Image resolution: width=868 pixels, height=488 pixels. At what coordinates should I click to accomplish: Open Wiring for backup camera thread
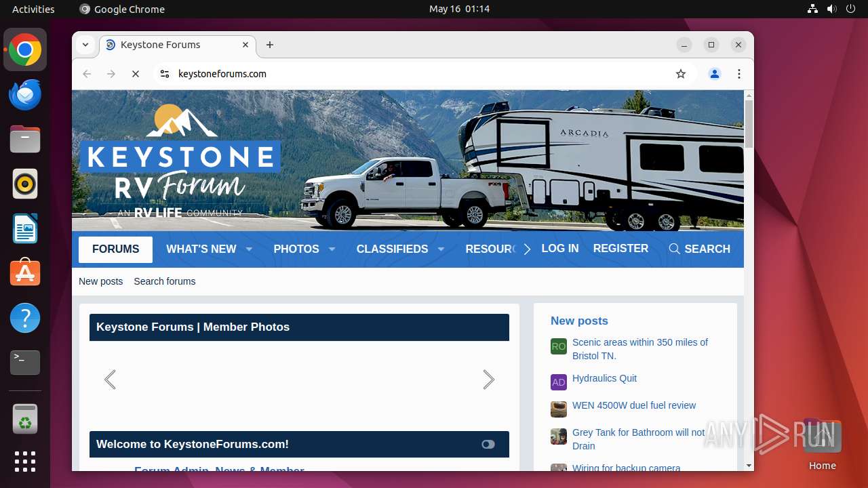[627, 468]
